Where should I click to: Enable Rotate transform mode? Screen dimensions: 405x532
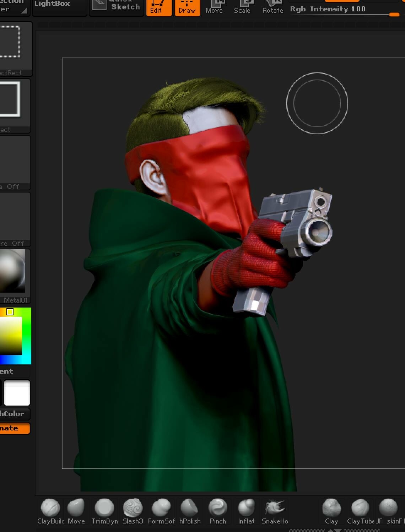click(272, 7)
